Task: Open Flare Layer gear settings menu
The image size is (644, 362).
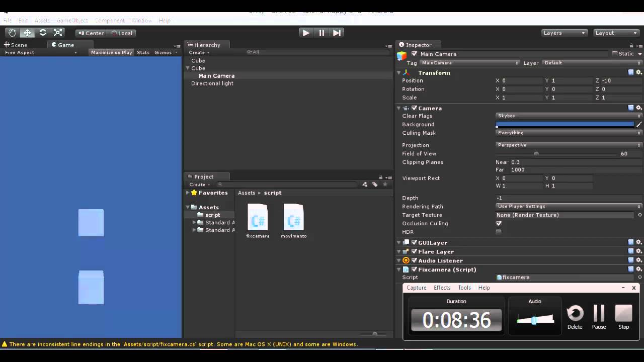Action: (639, 251)
